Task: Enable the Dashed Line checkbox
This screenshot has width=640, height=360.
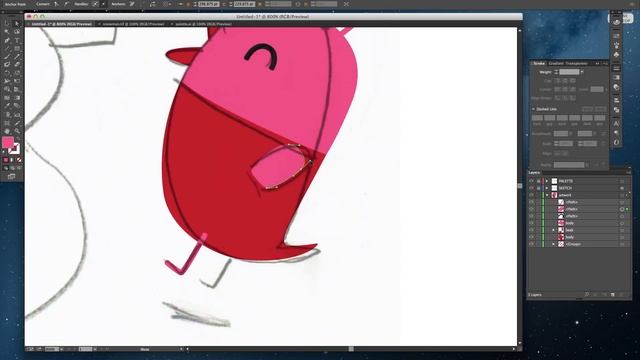Action: (533, 109)
